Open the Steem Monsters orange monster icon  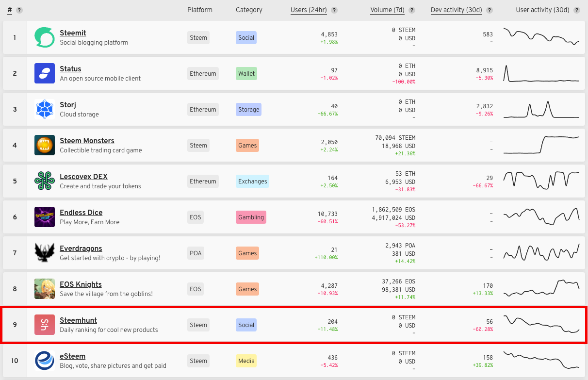(x=45, y=145)
